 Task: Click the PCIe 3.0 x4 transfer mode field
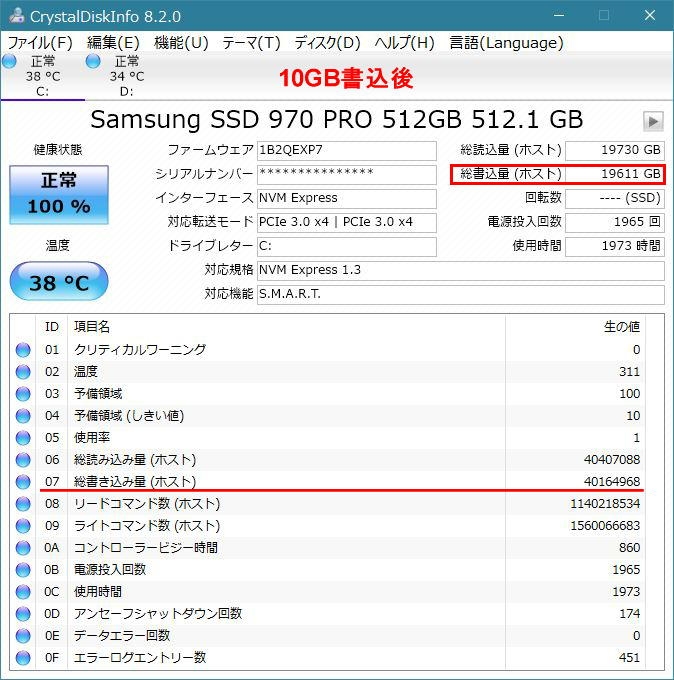click(x=347, y=222)
